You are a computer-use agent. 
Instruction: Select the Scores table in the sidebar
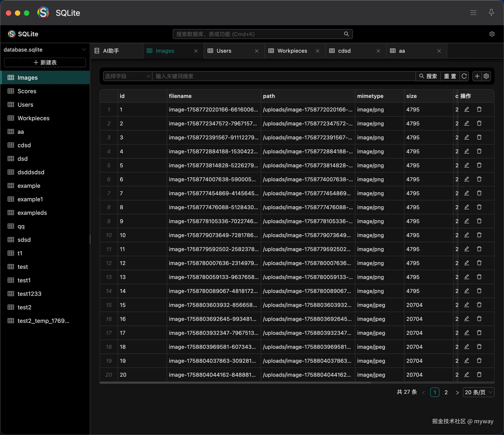click(x=27, y=91)
